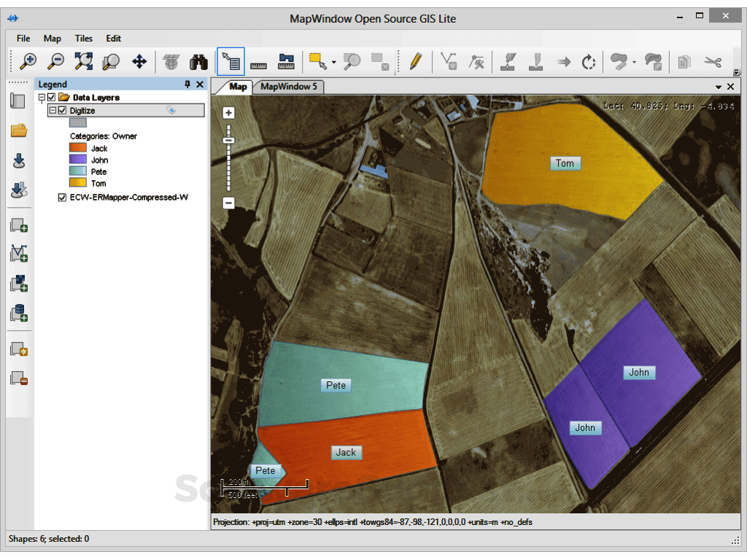This screenshot has height=560, width=747.
Task: Collapse the Digitize layer tree entry
Action: pyautogui.click(x=52, y=109)
